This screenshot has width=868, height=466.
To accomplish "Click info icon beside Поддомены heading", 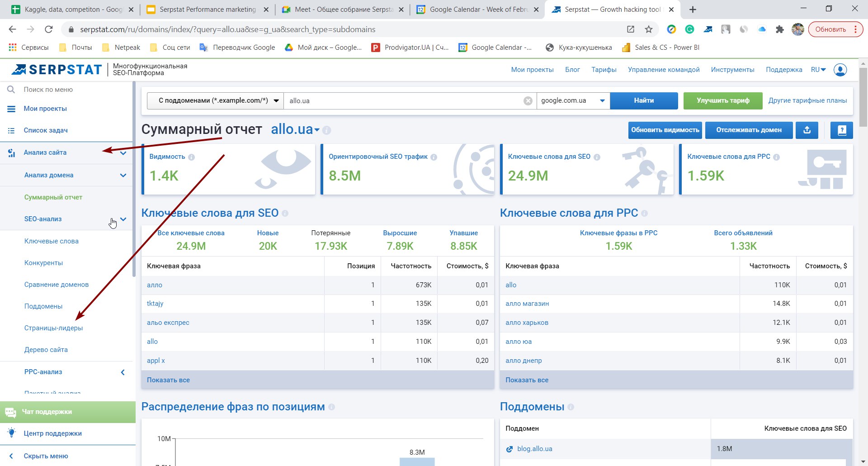I will tap(571, 407).
